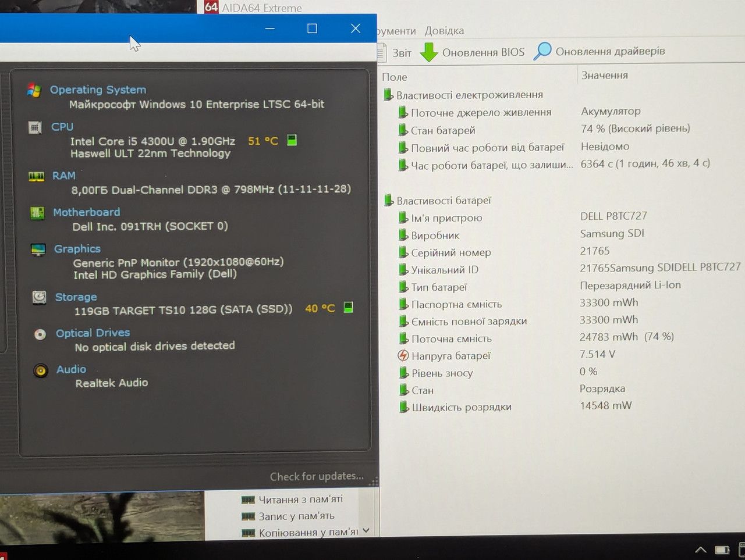
Task: Click the driver update magnifier icon
Action: click(542, 51)
